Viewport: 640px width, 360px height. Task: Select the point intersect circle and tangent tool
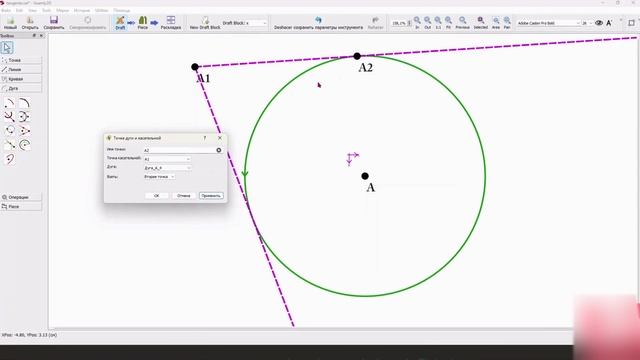[24, 131]
